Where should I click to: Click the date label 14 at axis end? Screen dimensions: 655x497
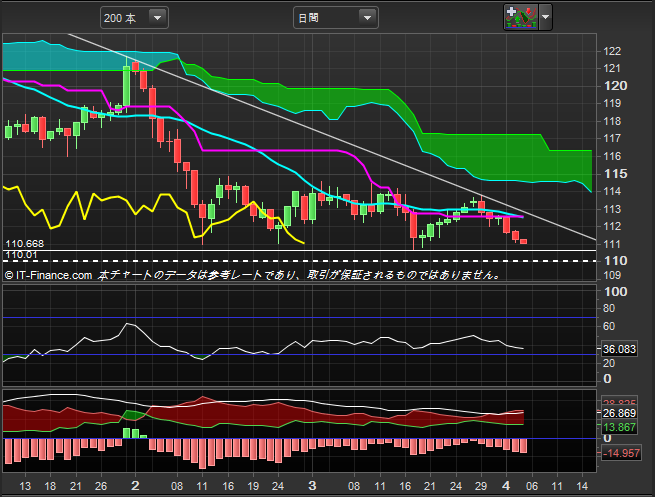click(582, 486)
